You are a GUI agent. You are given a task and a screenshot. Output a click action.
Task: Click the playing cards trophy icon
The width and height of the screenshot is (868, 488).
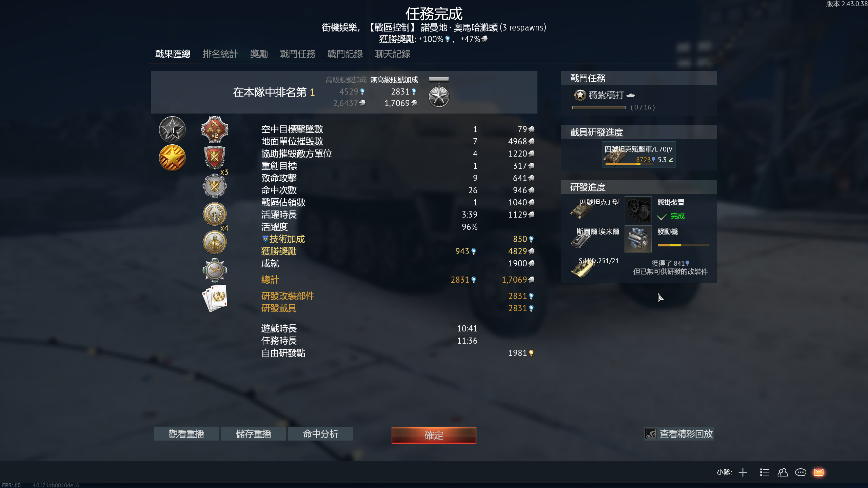[215, 298]
